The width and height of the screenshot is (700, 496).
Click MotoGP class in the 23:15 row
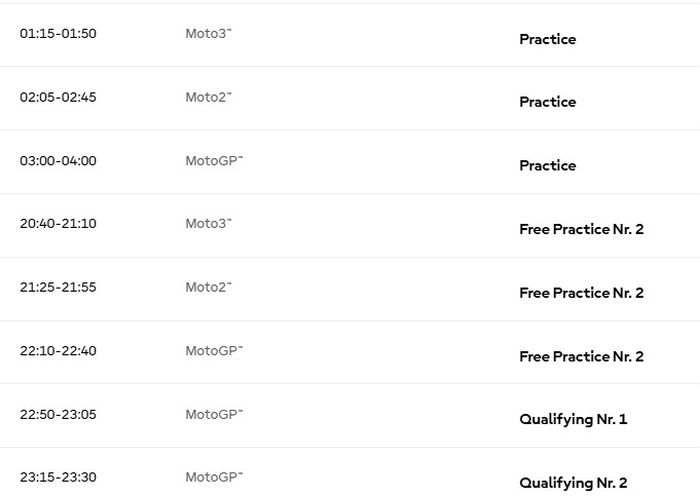click(214, 477)
